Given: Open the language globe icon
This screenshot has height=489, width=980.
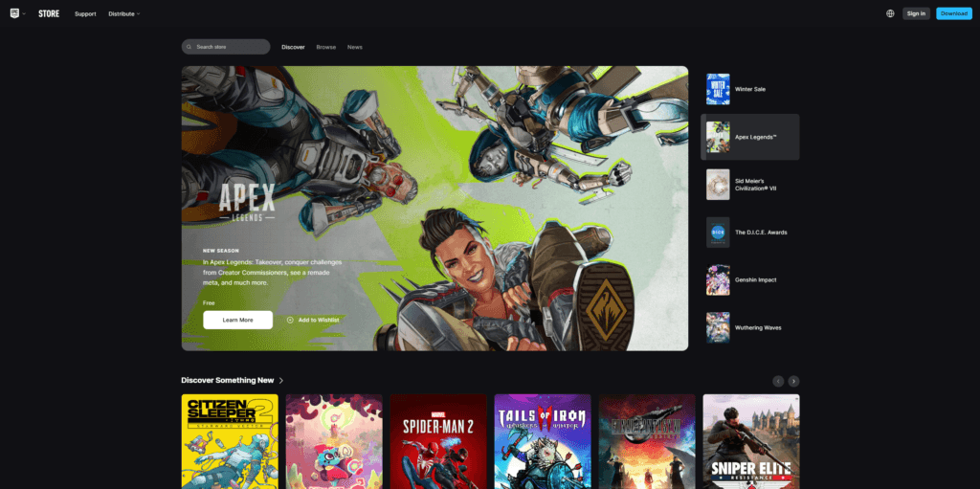Looking at the screenshot, I should click(x=890, y=13).
